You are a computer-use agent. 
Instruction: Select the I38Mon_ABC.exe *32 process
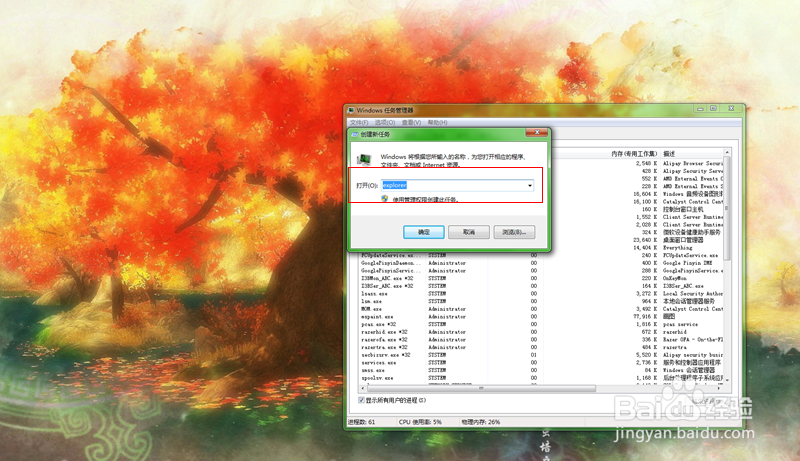[x=541, y=278]
